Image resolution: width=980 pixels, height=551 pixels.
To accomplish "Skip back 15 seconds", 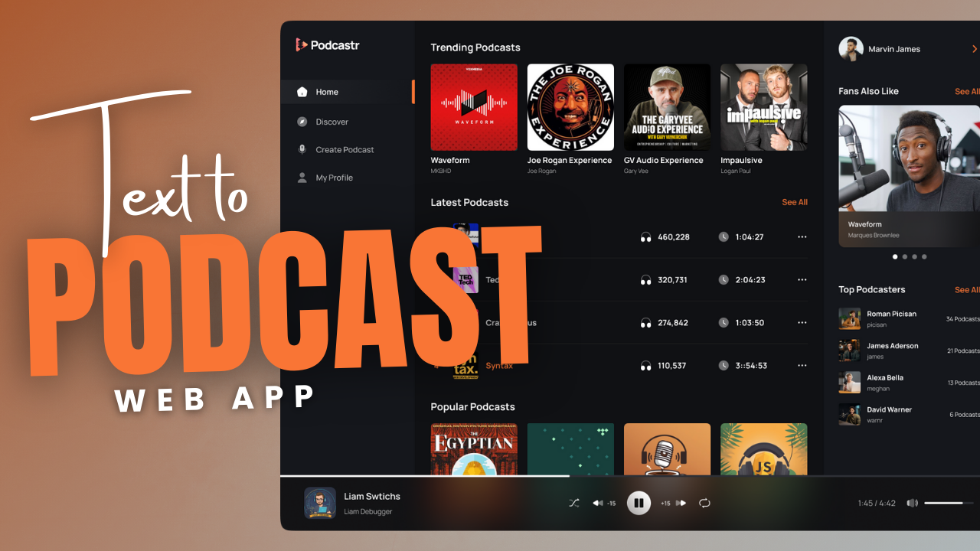I will [x=602, y=503].
